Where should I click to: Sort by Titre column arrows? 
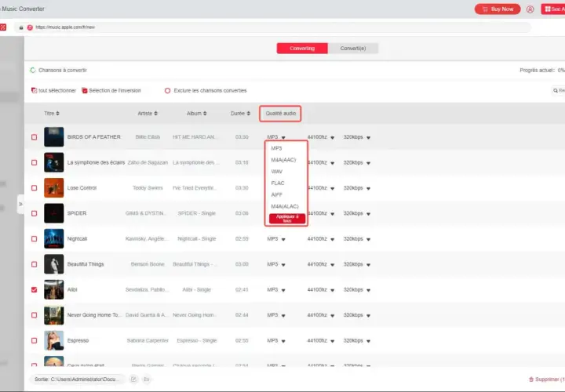coord(57,114)
